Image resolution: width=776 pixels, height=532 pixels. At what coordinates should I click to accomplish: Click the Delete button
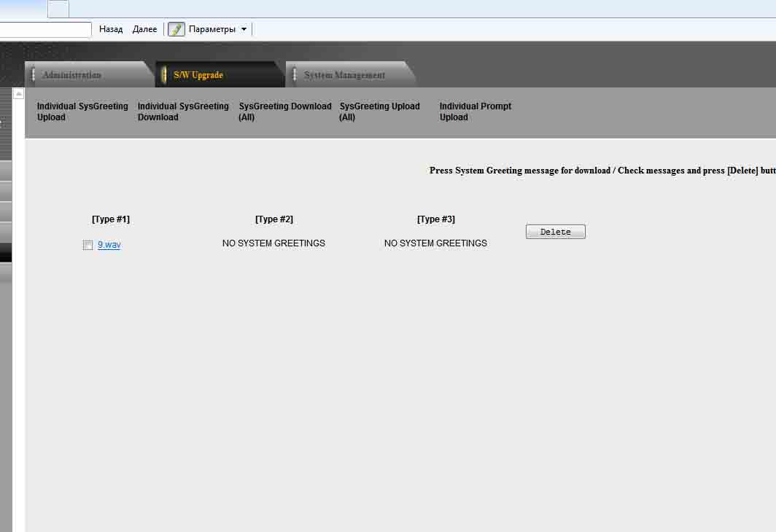pos(555,232)
